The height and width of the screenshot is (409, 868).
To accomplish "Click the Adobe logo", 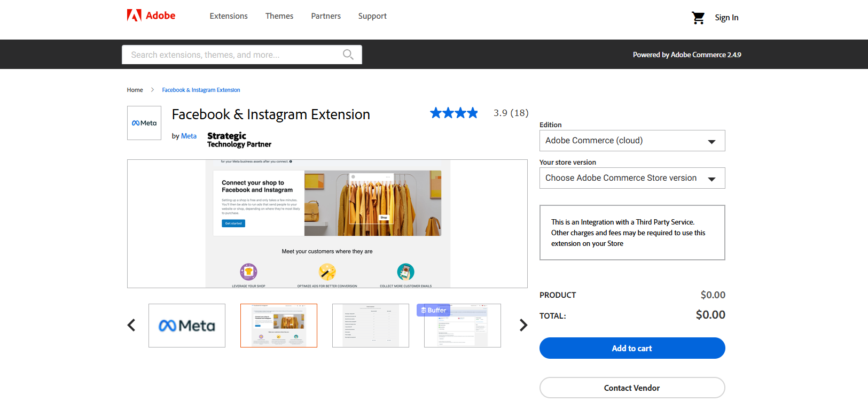I will tap(151, 16).
